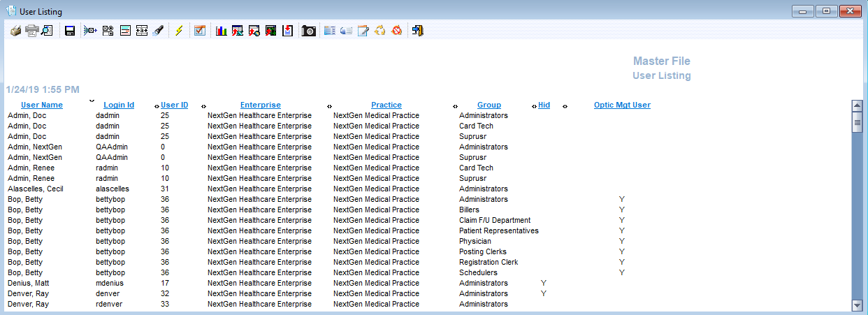
Task: Select the Billers group cell
Action: tap(469, 210)
